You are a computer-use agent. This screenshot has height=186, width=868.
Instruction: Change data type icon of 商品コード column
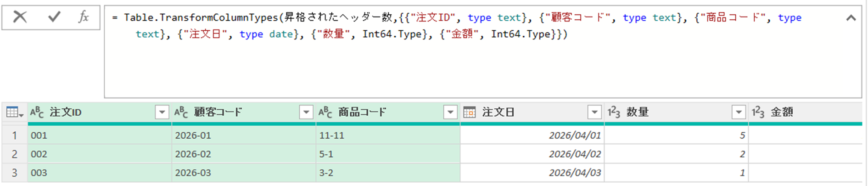pyautogui.click(x=325, y=112)
